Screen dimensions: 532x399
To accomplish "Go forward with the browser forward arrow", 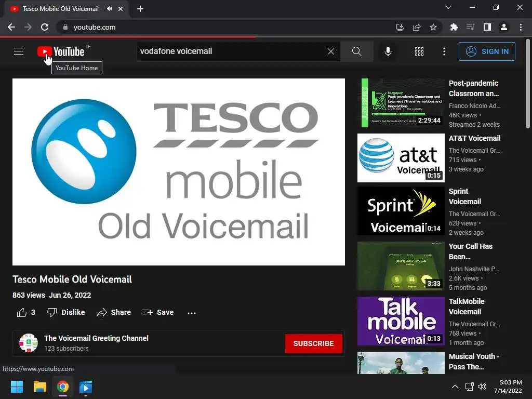I will (x=28, y=27).
